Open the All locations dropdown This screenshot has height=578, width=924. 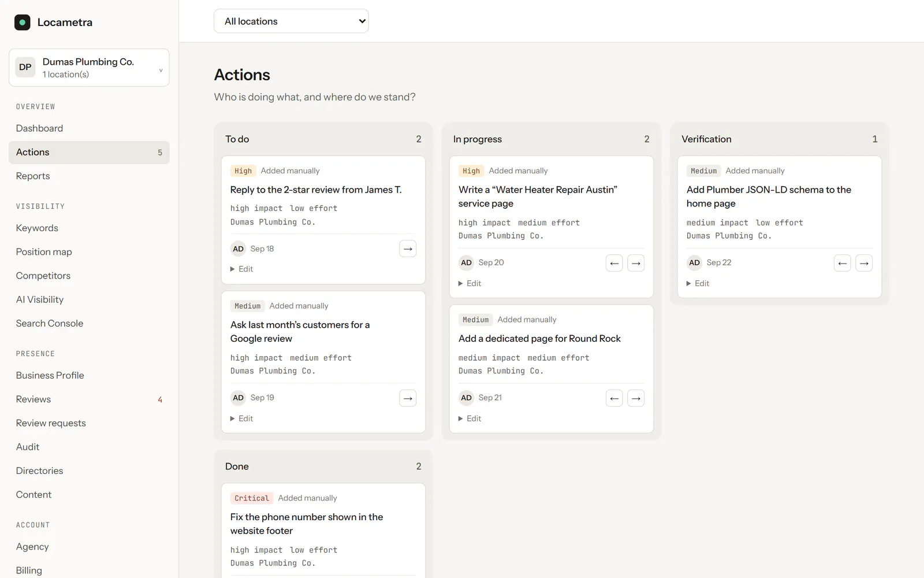pos(291,21)
